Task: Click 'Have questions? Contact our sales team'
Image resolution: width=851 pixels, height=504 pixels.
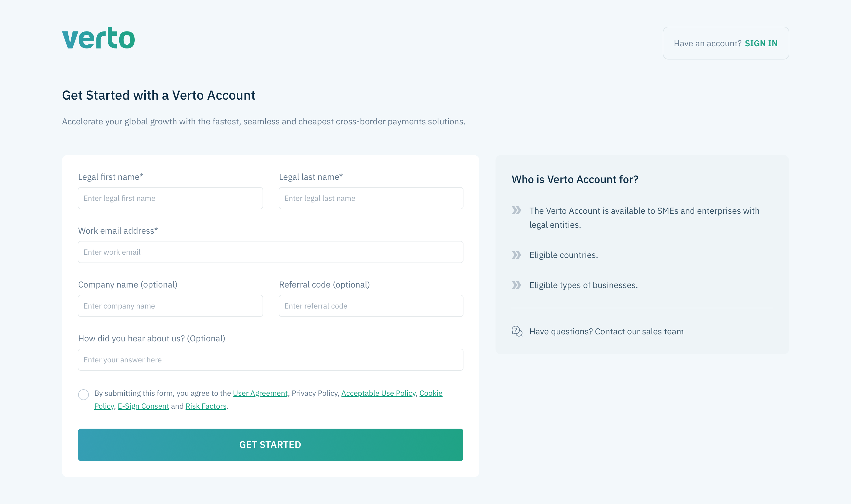Action: pyautogui.click(x=606, y=331)
